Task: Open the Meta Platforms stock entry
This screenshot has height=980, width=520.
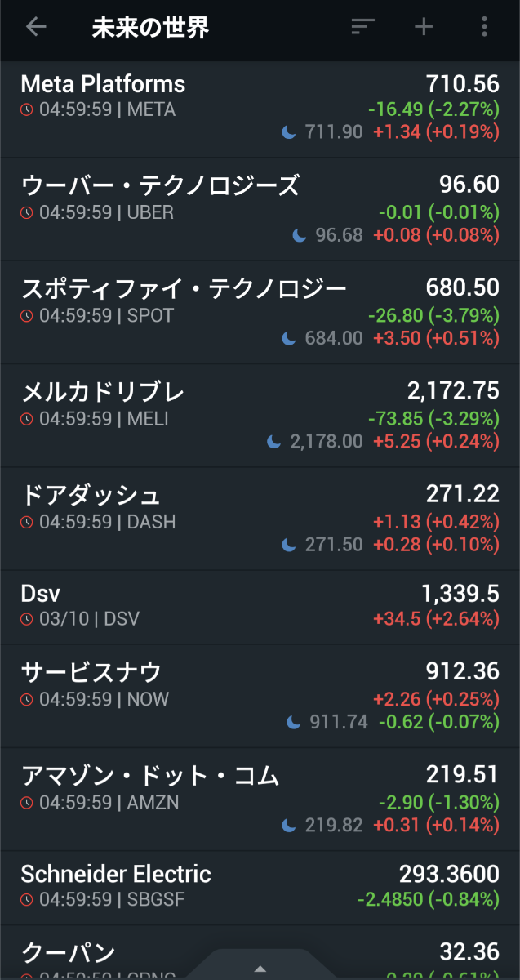Action: point(103,85)
